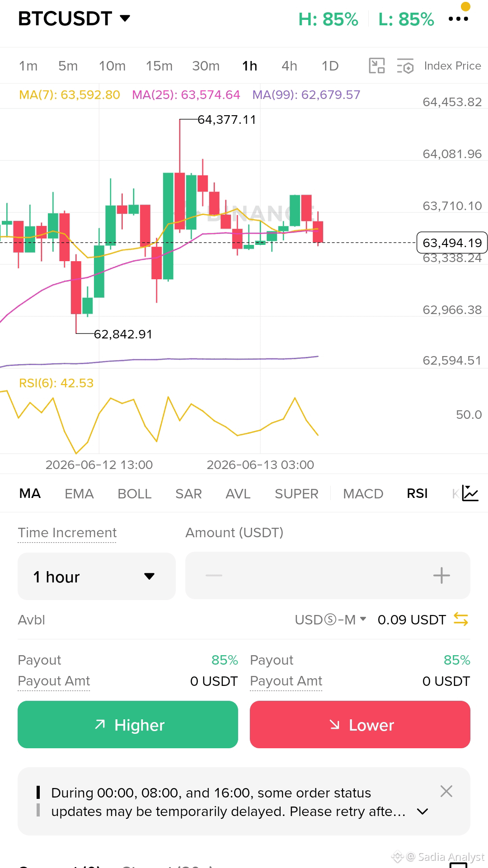Toggle the RSI indicator
488x868 pixels.
(417, 493)
